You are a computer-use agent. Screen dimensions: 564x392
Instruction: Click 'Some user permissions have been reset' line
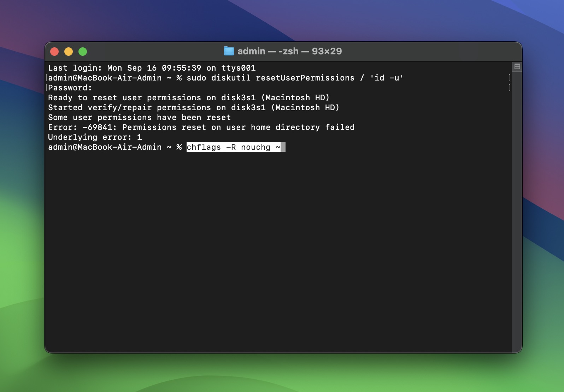point(139,117)
